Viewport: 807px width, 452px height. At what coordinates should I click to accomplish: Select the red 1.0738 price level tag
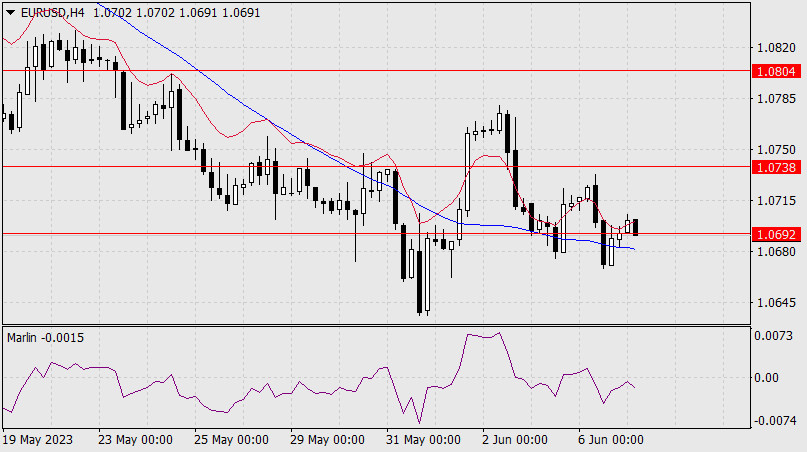pyautogui.click(x=777, y=166)
